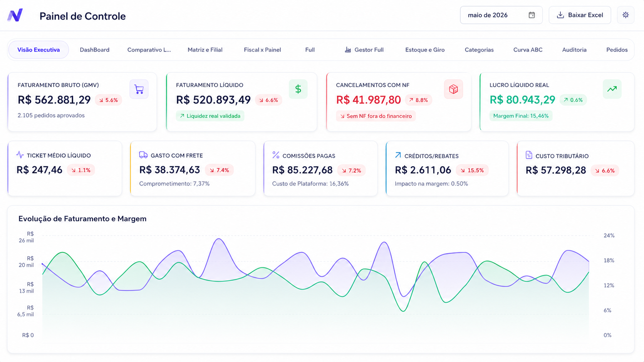Open the Estoque e Giro tab

(x=425, y=50)
